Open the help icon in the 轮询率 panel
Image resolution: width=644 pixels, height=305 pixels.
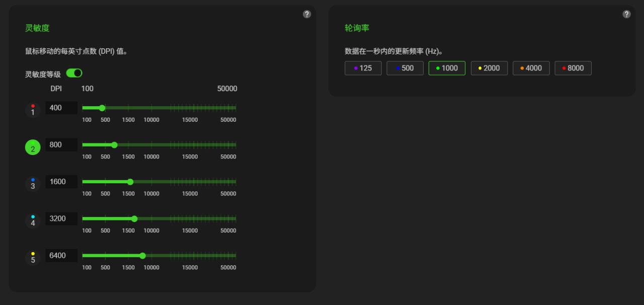point(626,14)
